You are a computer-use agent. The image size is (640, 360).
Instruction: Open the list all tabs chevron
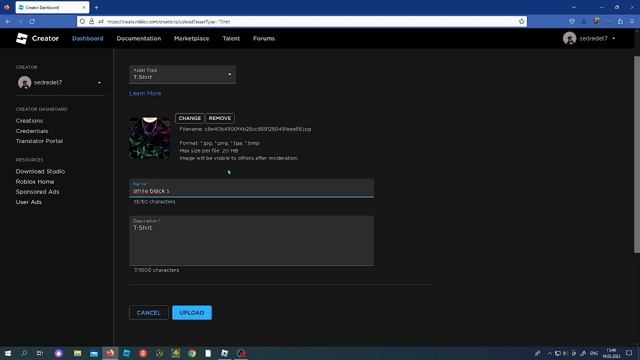(x=573, y=7)
